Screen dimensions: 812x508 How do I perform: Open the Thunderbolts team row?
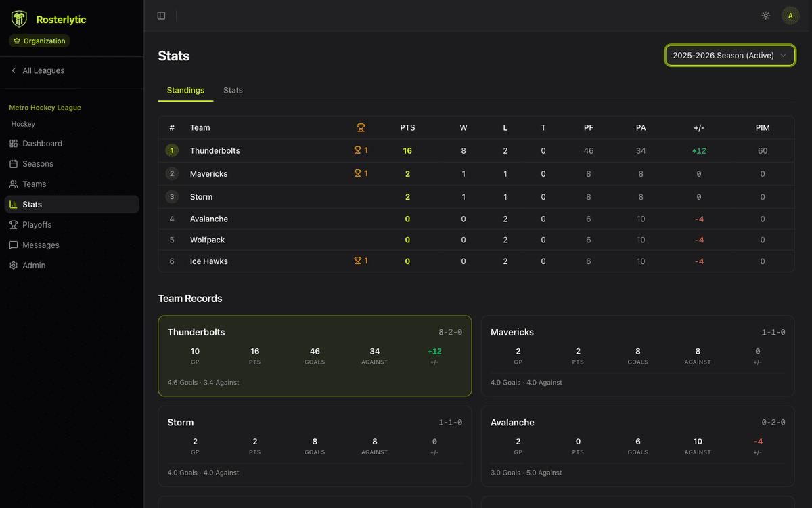pos(215,150)
